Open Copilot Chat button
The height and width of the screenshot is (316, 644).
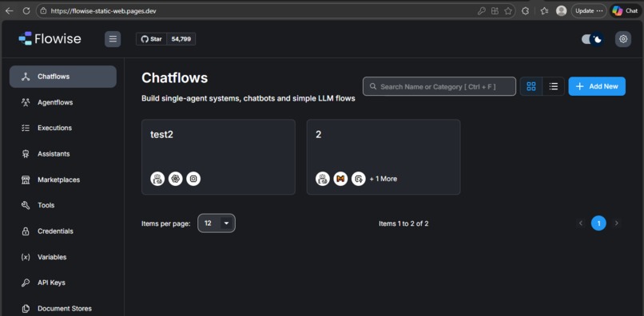(x=625, y=11)
